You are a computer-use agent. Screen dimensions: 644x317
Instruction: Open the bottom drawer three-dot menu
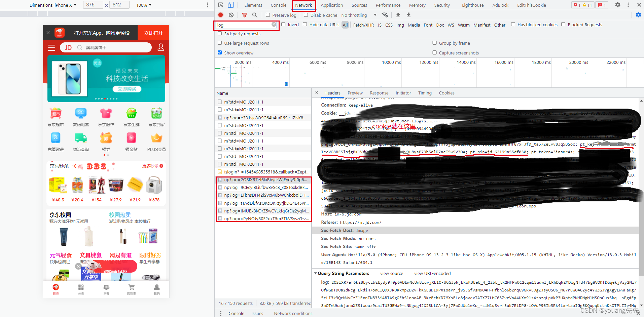[x=221, y=313]
